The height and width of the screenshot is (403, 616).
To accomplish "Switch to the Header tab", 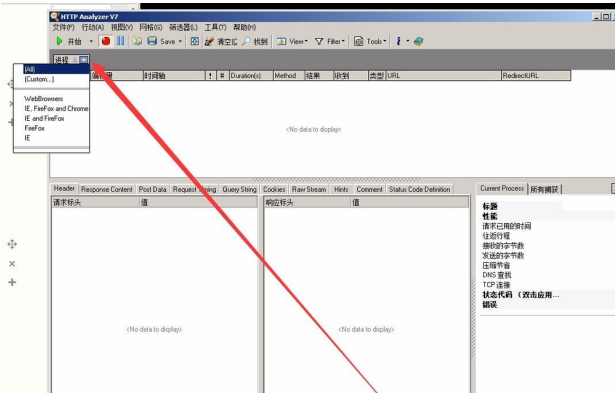I will pyautogui.click(x=64, y=189).
